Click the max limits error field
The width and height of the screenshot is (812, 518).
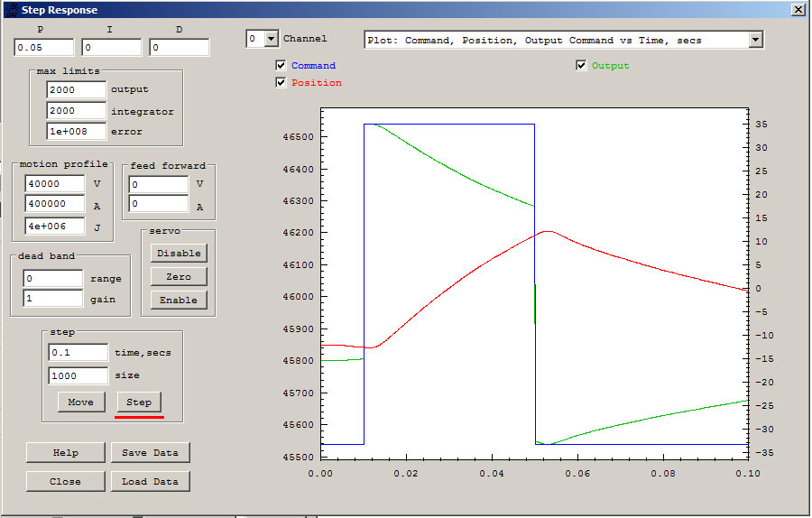(x=76, y=131)
